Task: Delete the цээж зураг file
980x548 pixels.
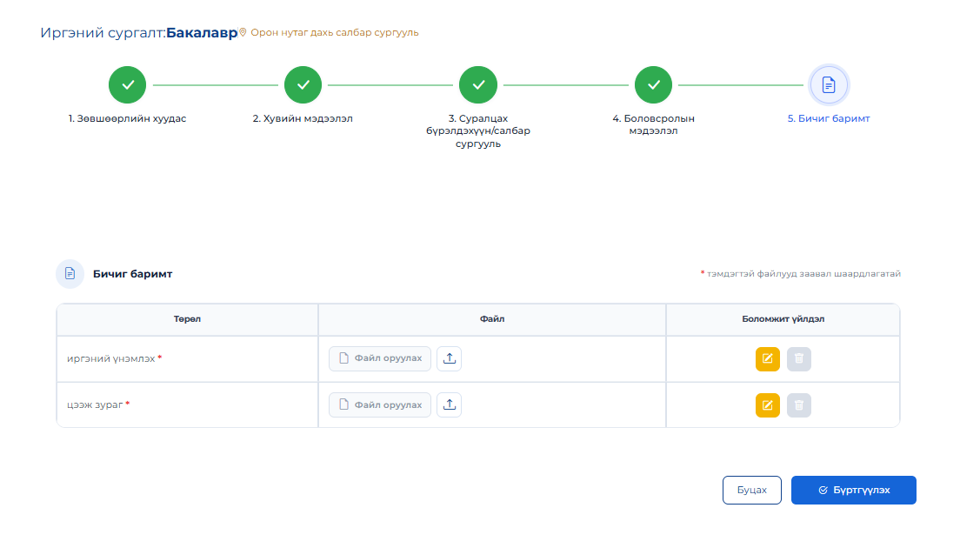Action: pos(799,404)
